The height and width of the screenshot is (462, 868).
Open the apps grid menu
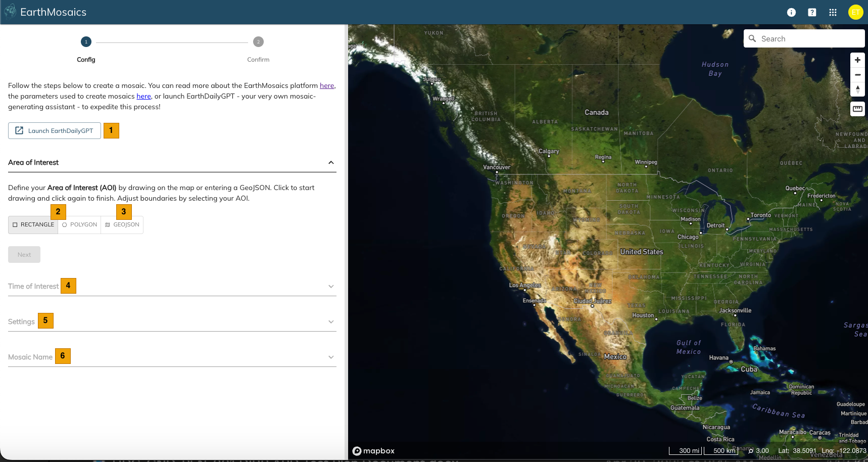point(833,12)
